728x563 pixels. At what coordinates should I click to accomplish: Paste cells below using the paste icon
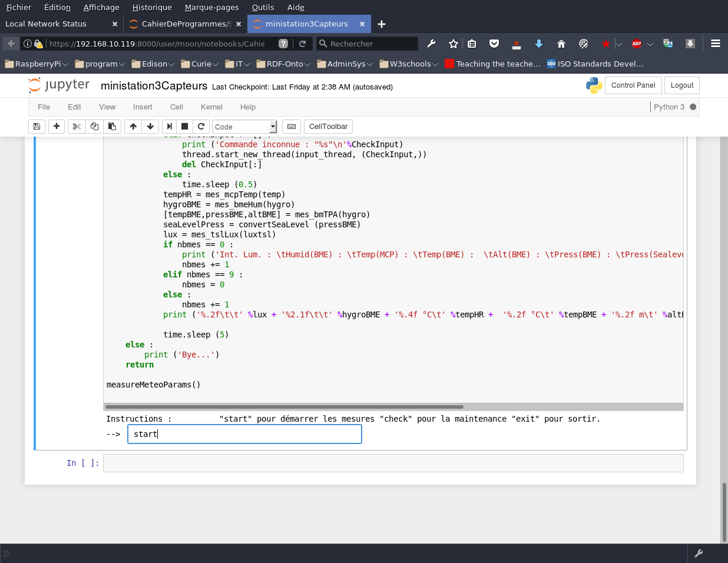[x=112, y=127]
